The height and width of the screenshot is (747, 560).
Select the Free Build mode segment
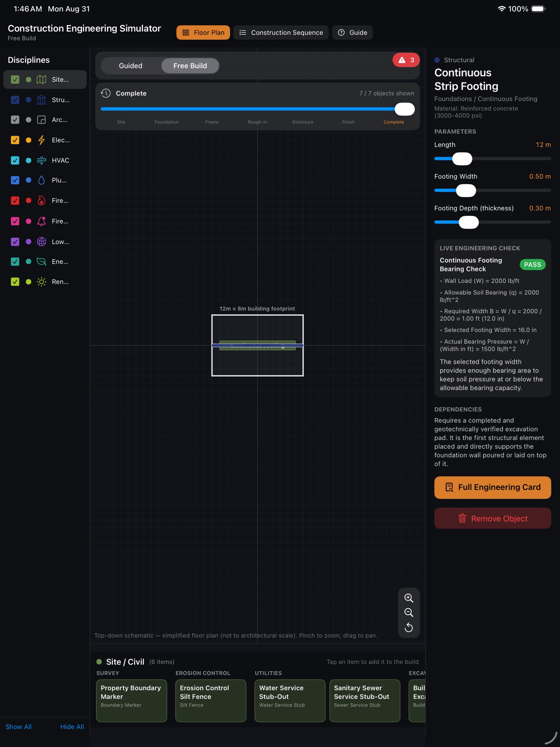pos(190,66)
